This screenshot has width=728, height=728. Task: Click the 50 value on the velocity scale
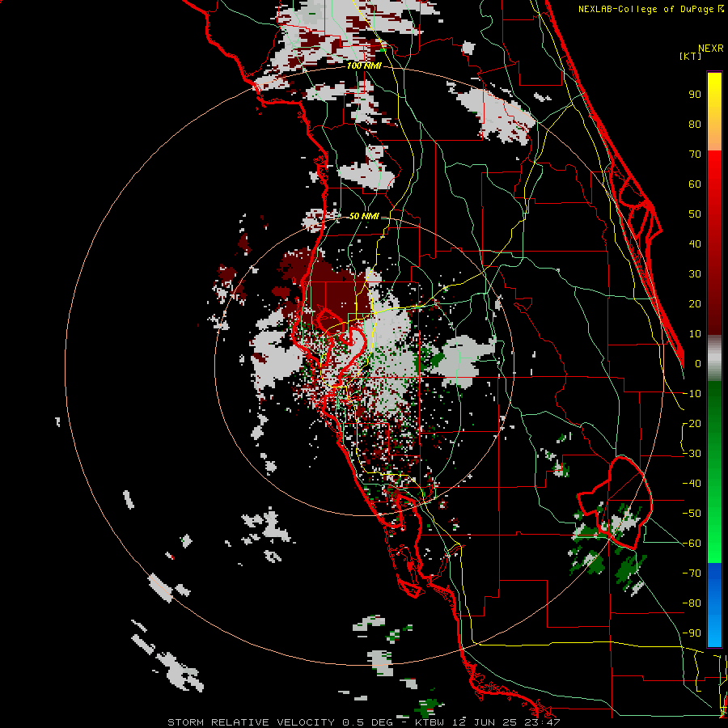click(x=695, y=214)
